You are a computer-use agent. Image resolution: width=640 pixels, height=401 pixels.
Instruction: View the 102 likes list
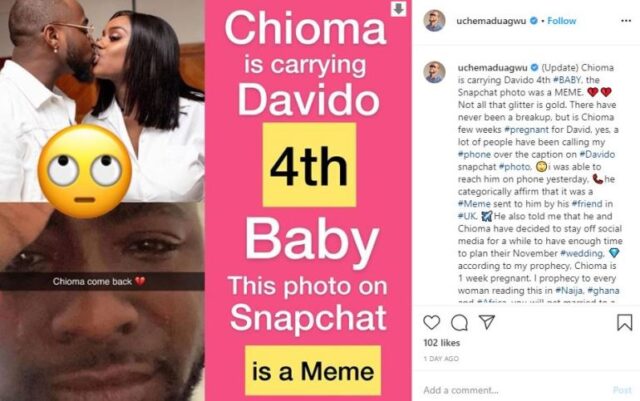pyautogui.click(x=442, y=343)
